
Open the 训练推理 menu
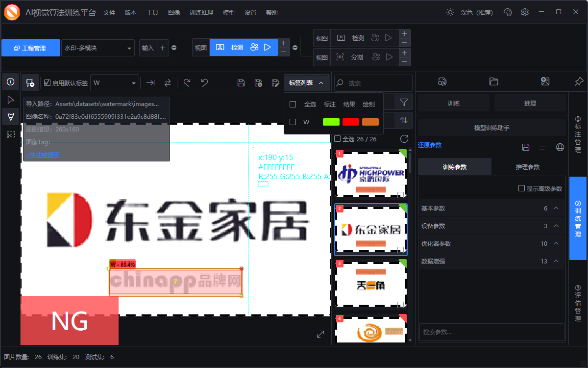[x=201, y=13]
